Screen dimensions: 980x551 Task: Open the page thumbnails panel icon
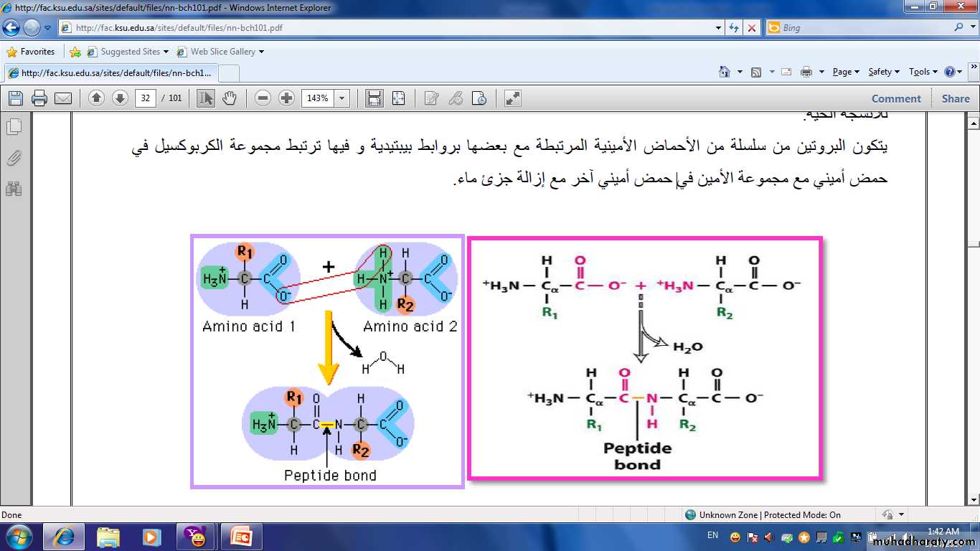click(x=14, y=127)
